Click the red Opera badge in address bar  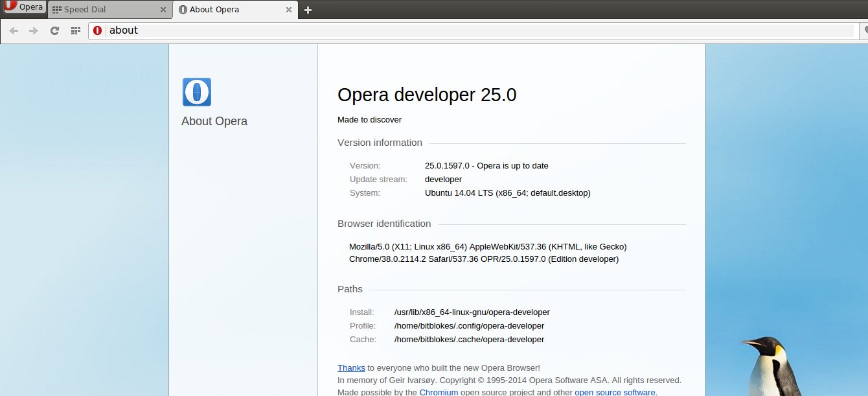point(98,30)
